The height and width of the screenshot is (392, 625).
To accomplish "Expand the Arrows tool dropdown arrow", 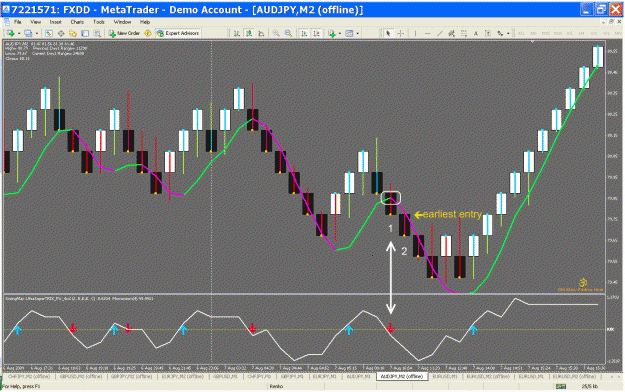I will point(508,33).
